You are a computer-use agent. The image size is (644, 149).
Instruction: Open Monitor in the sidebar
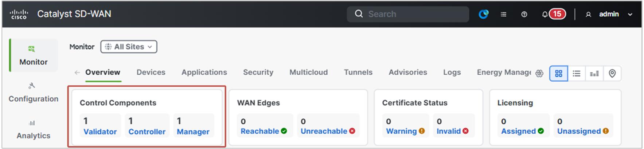coord(34,55)
